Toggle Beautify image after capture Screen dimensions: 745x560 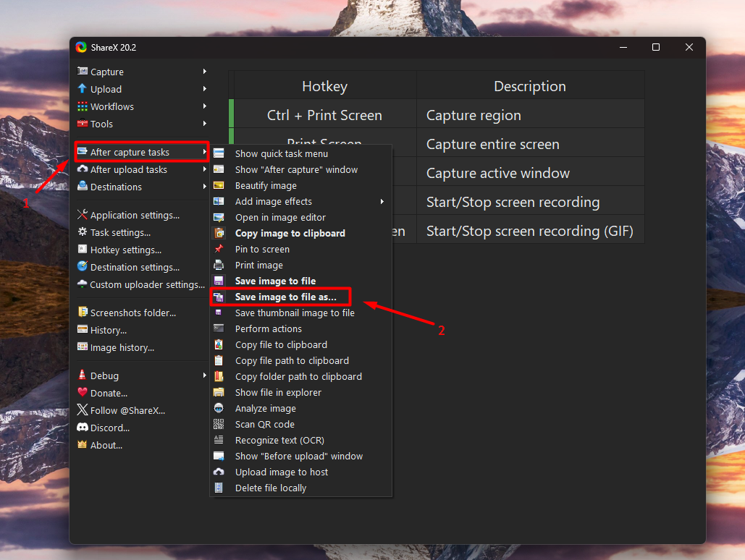(300, 185)
